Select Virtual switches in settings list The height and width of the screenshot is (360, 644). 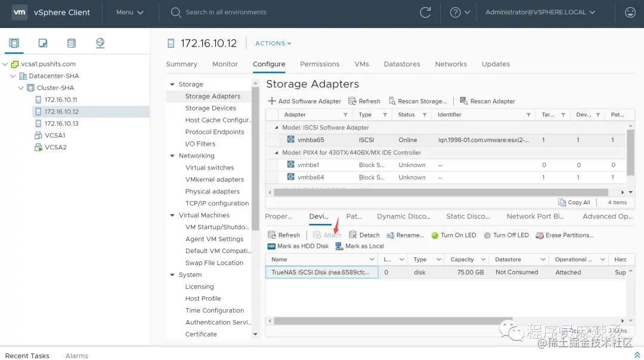point(209,168)
